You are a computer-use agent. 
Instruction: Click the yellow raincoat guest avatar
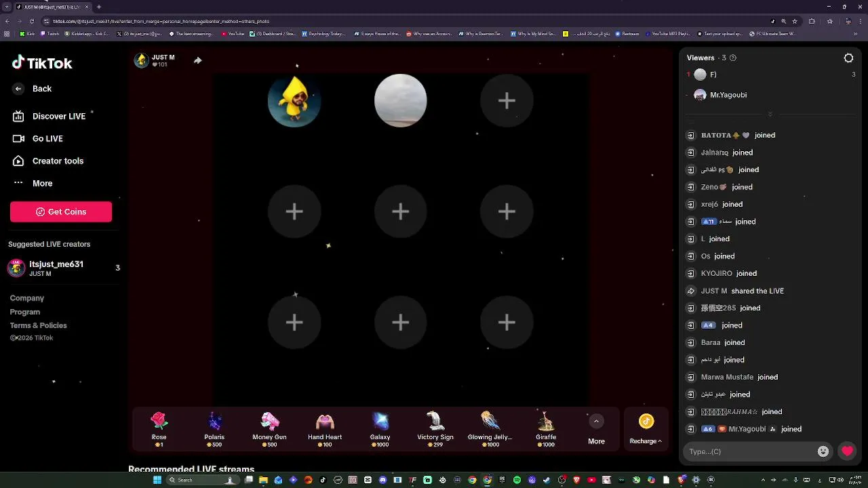294,100
